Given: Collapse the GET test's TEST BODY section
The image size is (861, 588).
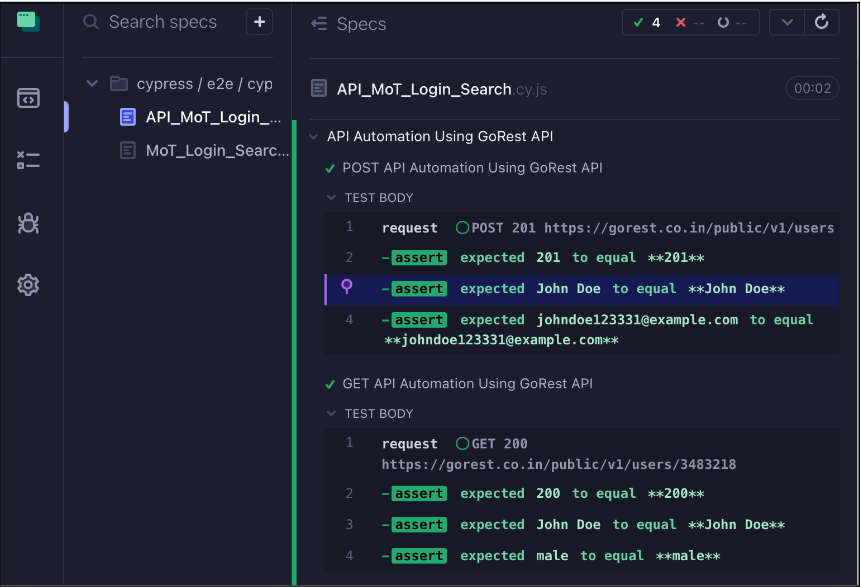Looking at the screenshot, I should click(332, 414).
